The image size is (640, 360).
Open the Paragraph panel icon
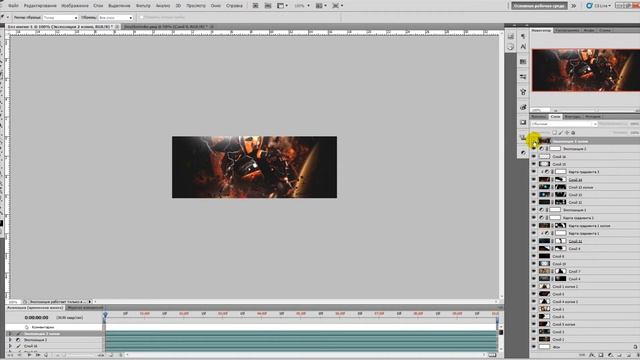[523, 36]
